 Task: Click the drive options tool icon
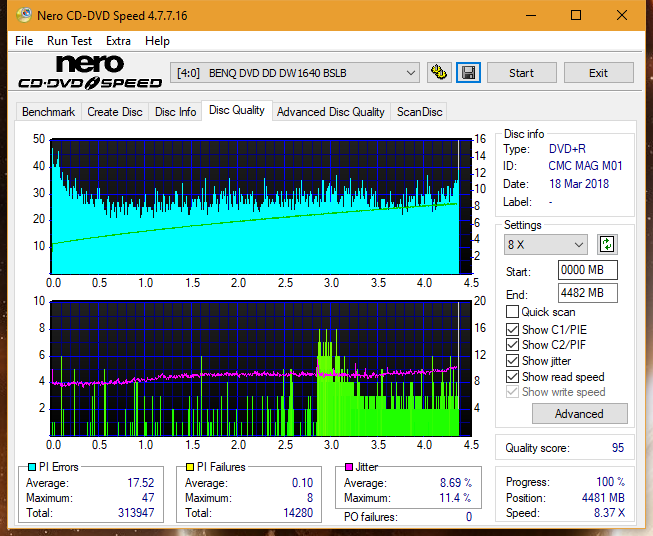439,73
